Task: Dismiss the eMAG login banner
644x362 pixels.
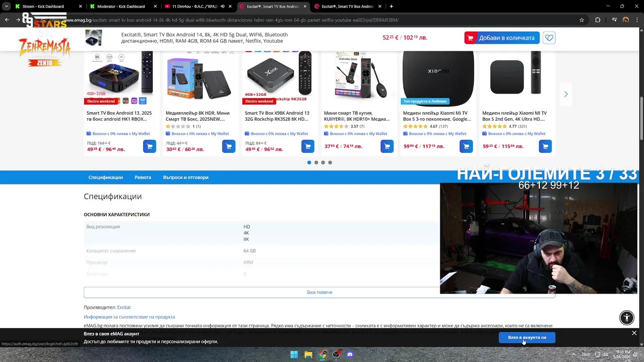Action: (x=634, y=333)
